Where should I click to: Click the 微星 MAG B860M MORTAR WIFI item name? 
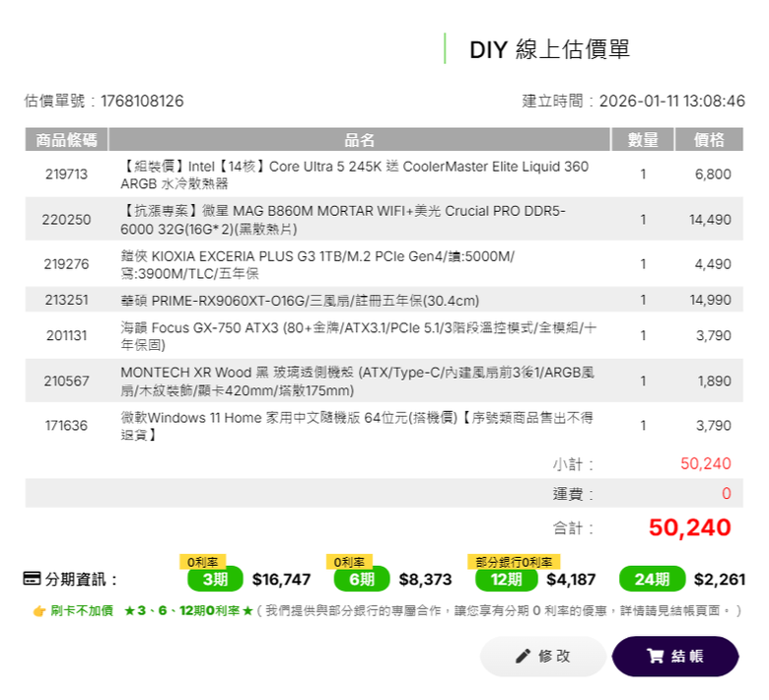point(343,220)
